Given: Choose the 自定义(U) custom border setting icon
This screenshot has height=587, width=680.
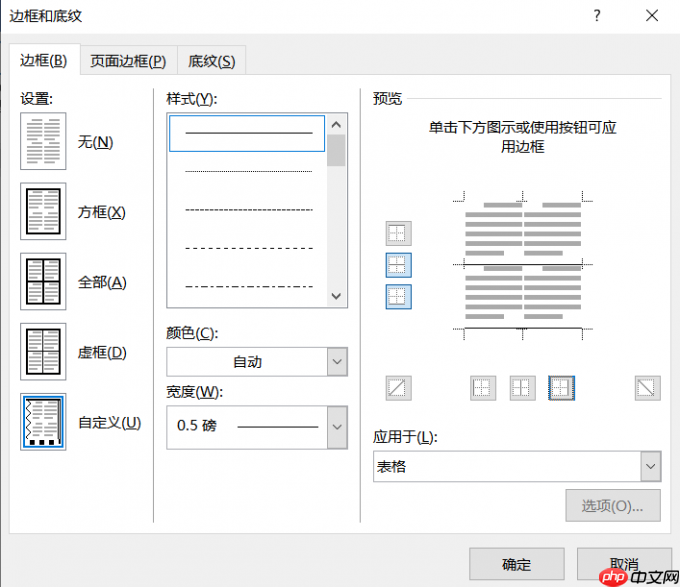Looking at the screenshot, I should point(43,422).
